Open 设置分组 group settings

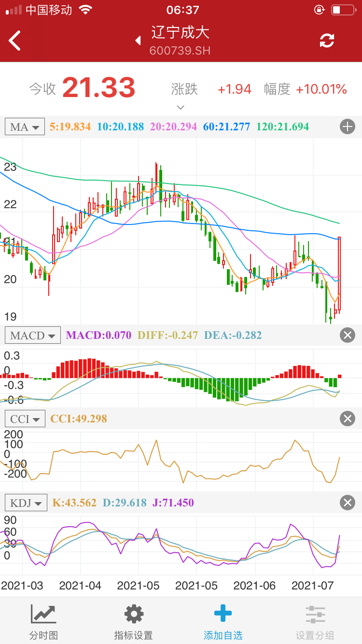pyautogui.click(x=315, y=622)
